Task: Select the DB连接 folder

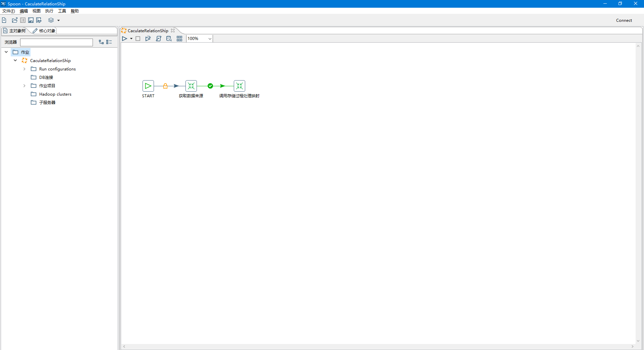Action: [42, 78]
